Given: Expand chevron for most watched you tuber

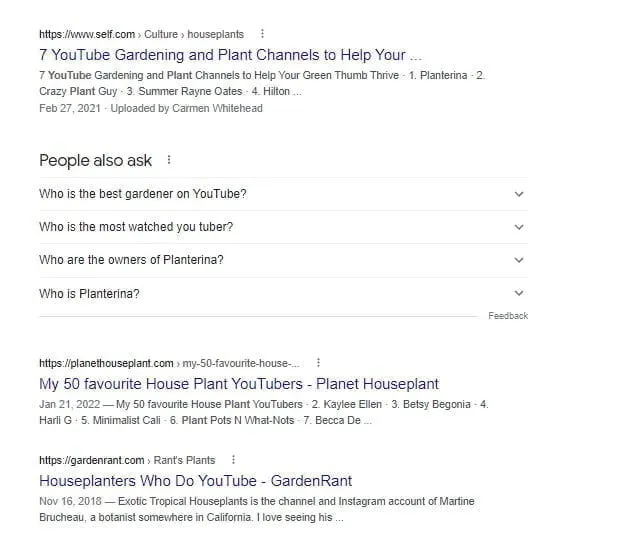Looking at the screenshot, I should click(x=518, y=227).
